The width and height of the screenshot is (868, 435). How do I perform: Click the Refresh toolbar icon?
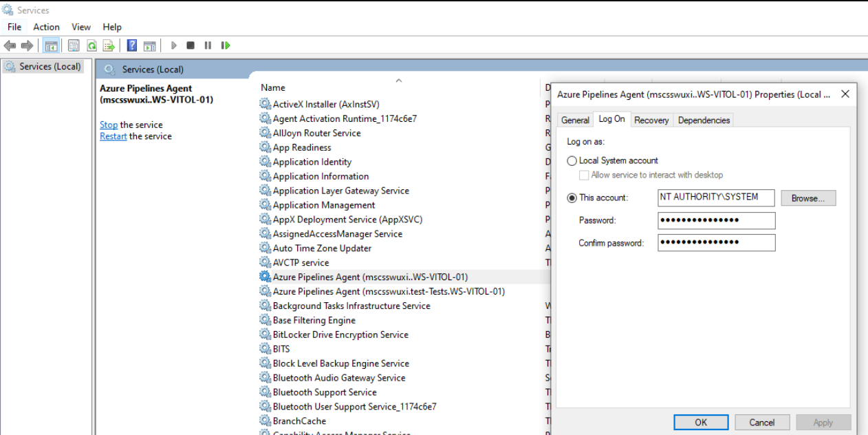point(91,45)
